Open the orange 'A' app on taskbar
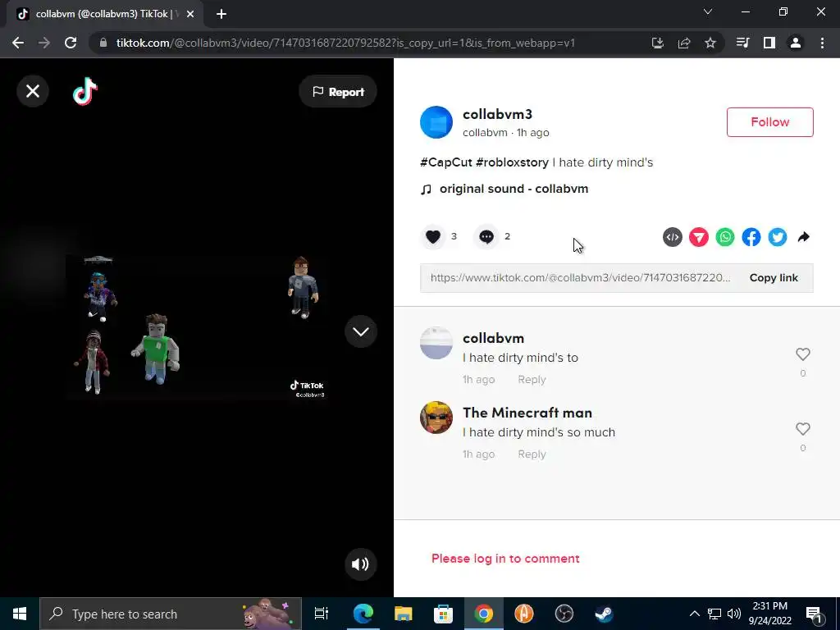 tap(523, 614)
